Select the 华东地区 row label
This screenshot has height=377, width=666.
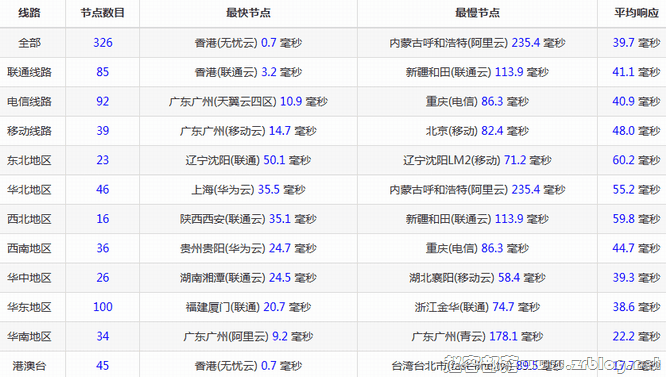(29, 307)
